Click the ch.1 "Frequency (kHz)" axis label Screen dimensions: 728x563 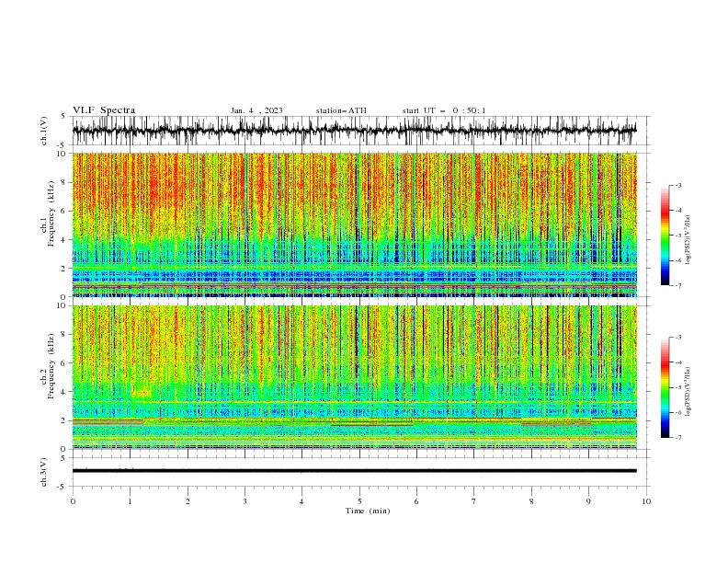tap(51, 213)
